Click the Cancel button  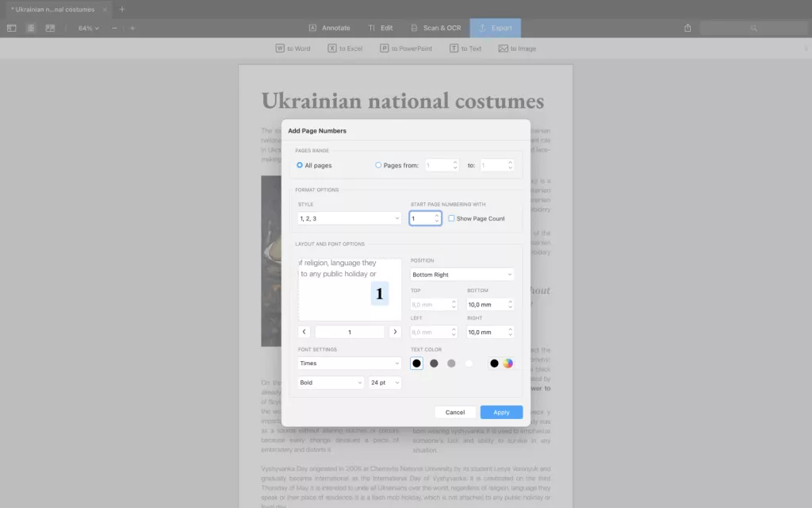455,412
